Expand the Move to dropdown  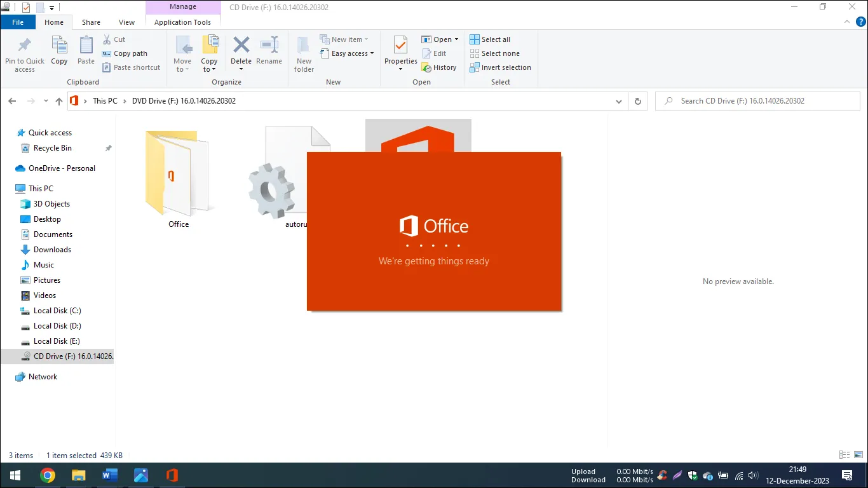coord(182,69)
